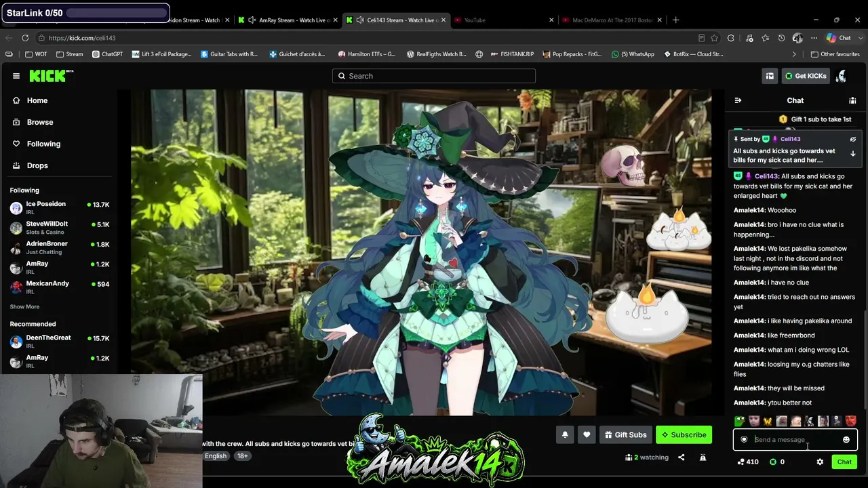Open the Kick hamburger menu

(x=16, y=76)
